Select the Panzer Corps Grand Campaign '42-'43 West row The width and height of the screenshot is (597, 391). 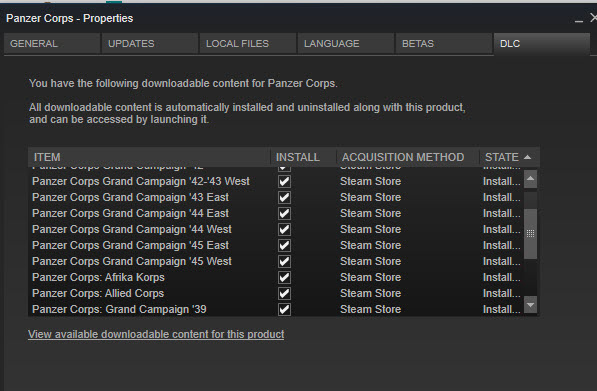tap(276, 182)
